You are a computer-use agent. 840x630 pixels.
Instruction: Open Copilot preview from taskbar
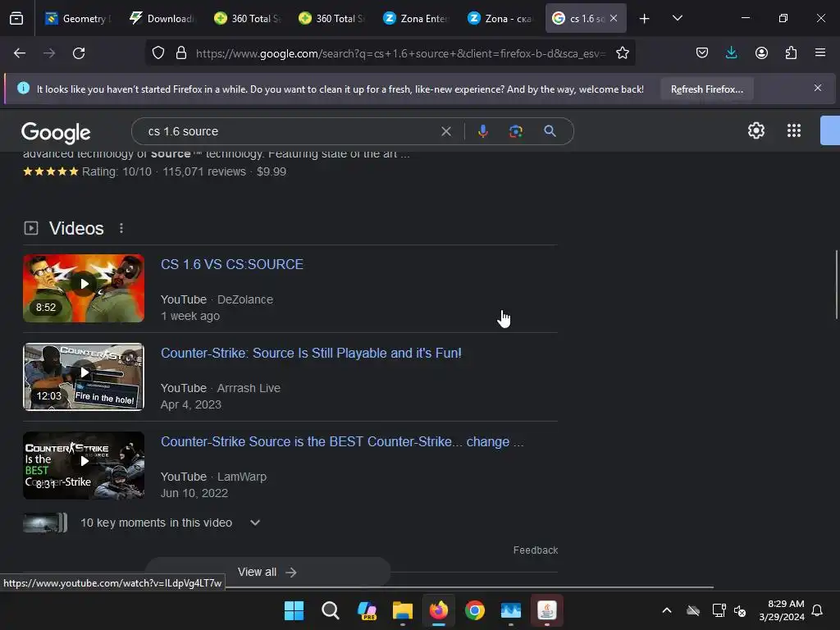pyautogui.click(x=367, y=610)
